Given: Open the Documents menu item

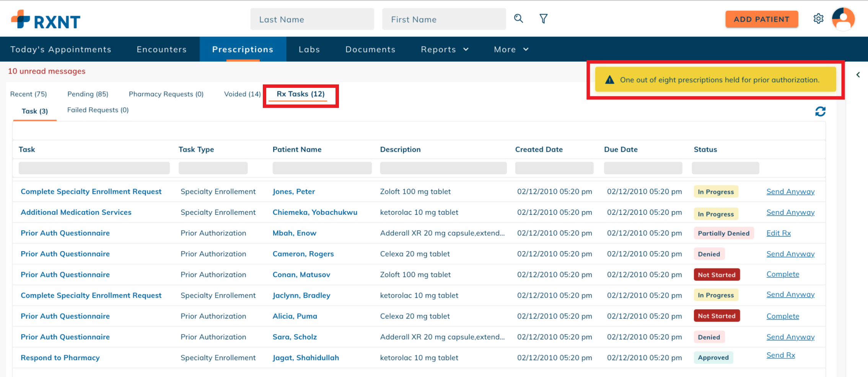Looking at the screenshot, I should (370, 49).
